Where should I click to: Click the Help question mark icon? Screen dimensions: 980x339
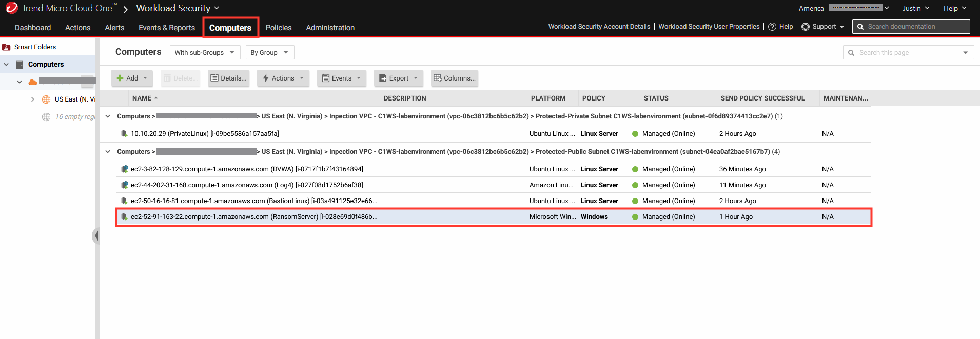click(772, 27)
